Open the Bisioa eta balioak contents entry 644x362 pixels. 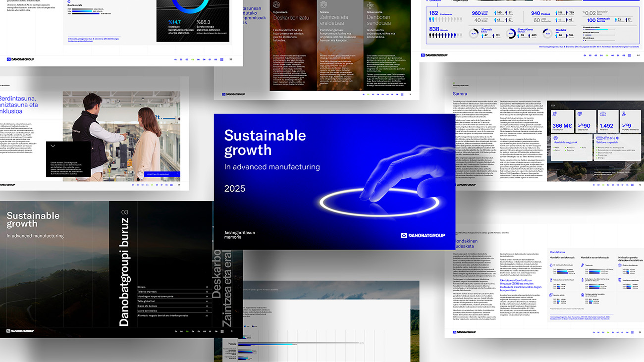tap(172, 306)
